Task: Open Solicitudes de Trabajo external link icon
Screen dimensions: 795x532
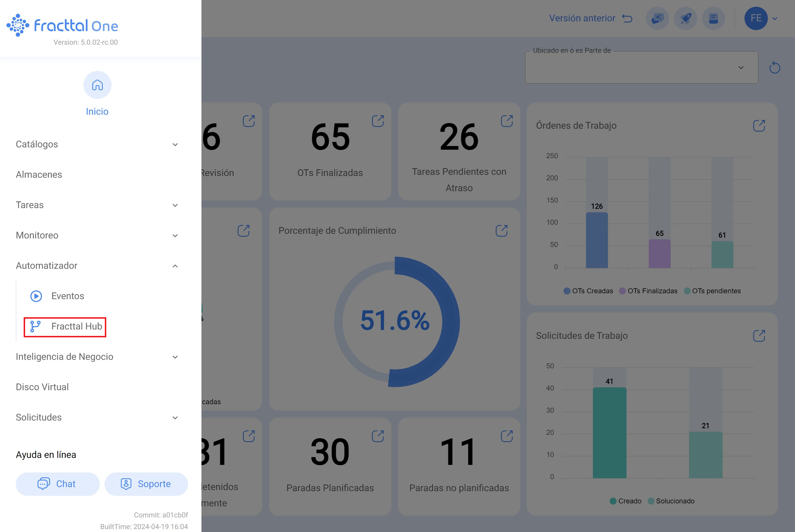Action: (759, 336)
